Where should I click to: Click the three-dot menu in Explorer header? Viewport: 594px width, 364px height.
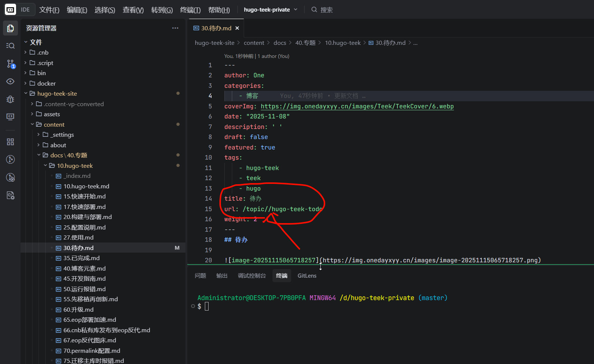175,28
